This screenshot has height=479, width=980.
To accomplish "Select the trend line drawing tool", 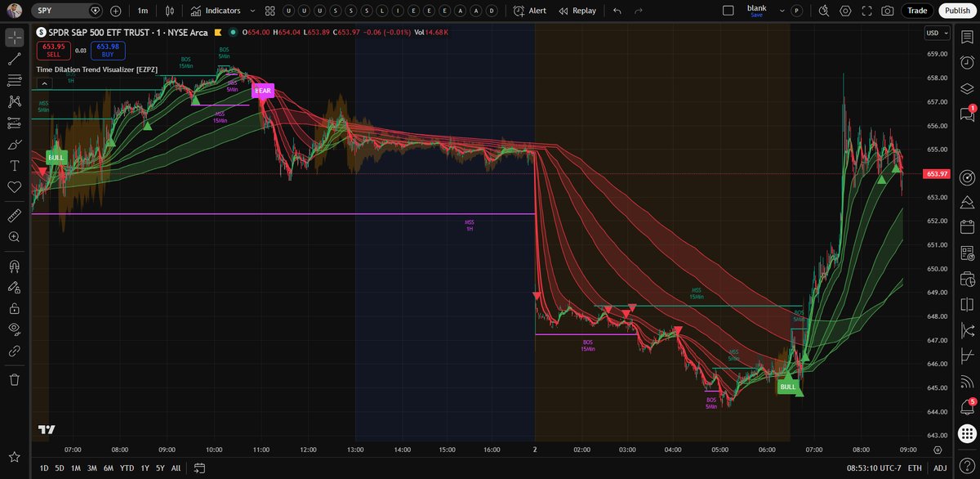I will pos(14,59).
